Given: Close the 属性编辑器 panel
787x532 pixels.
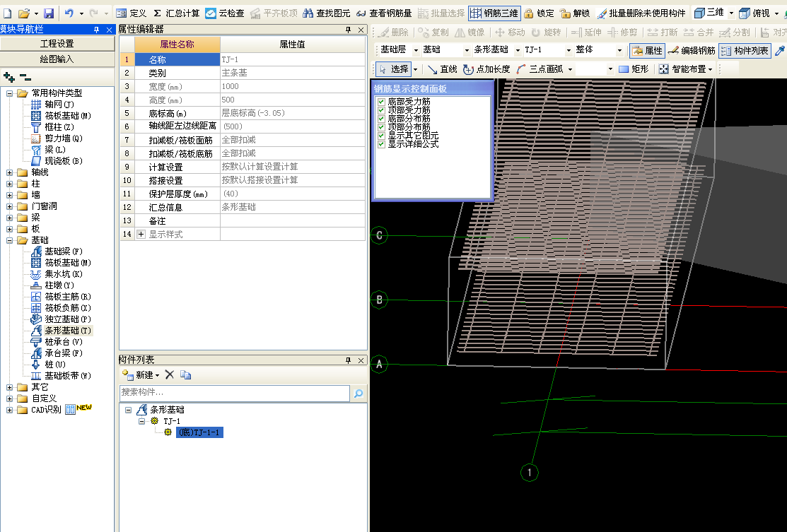Looking at the screenshot, I should pyautogui.click(x=361, y=30).
